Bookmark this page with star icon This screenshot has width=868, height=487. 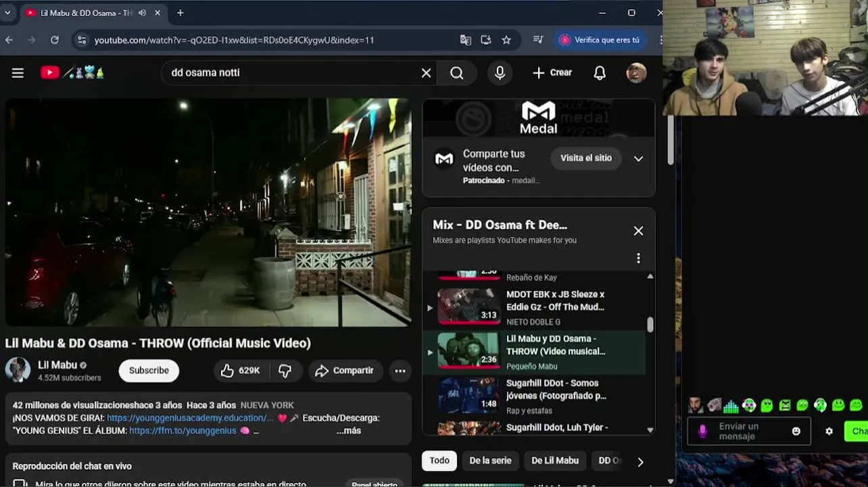pyautogui.click(x=506, y=40)
